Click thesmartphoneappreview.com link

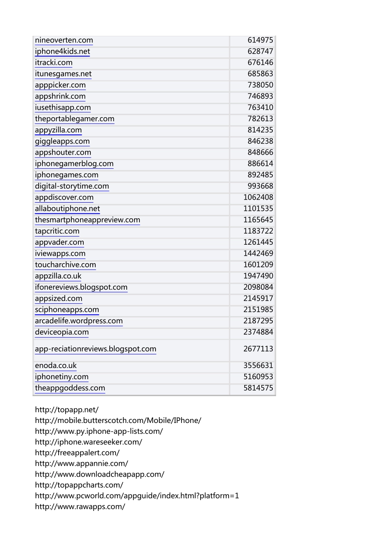[87, 220]
